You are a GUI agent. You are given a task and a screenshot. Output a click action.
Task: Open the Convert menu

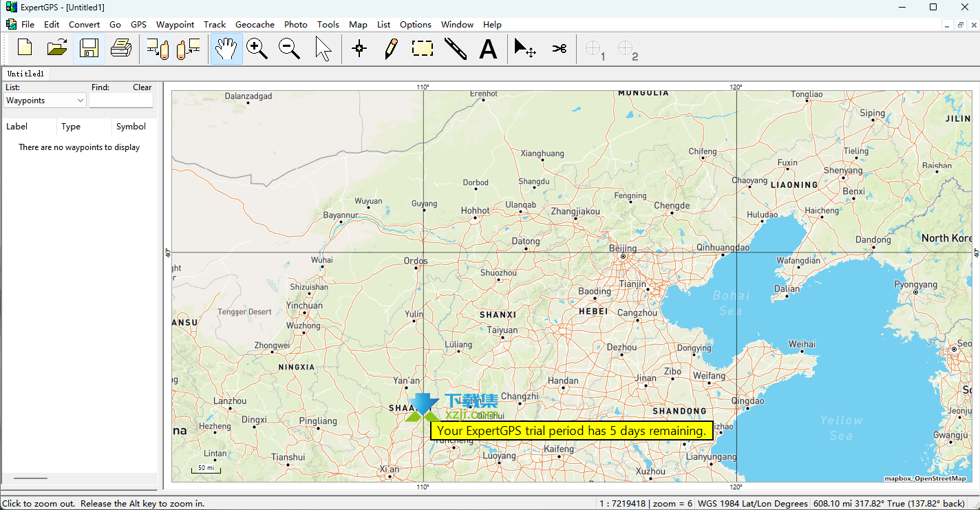point(85,24)
